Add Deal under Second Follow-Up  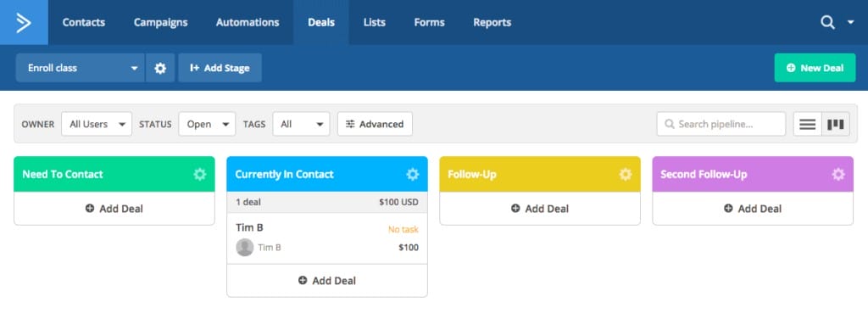[x=753, y=209]
